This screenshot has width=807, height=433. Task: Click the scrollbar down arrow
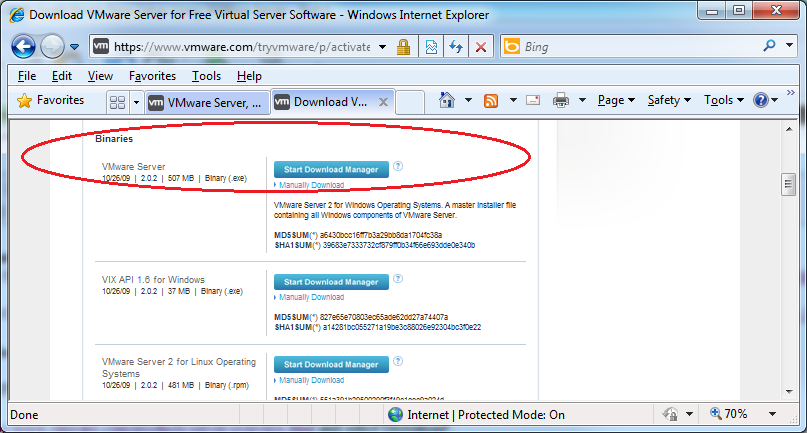(x=789, y=392)
